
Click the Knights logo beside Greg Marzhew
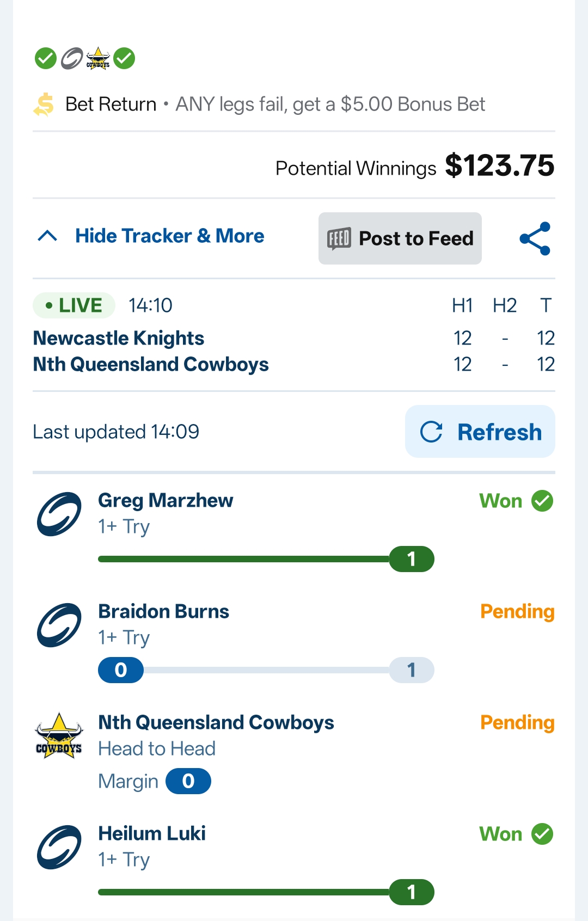[x=59, y=514]
